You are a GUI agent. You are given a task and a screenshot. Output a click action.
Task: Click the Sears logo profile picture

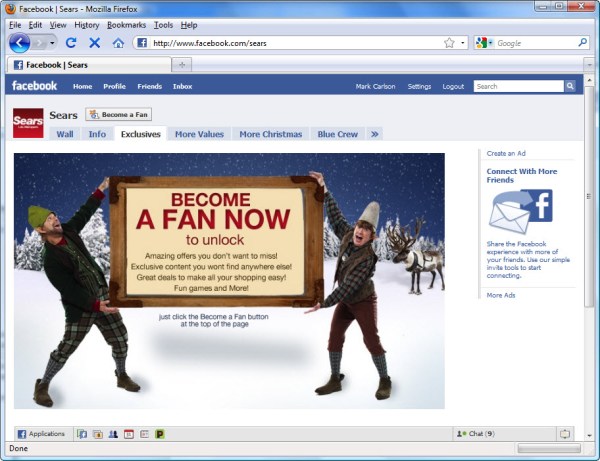[x=28, y=123]
